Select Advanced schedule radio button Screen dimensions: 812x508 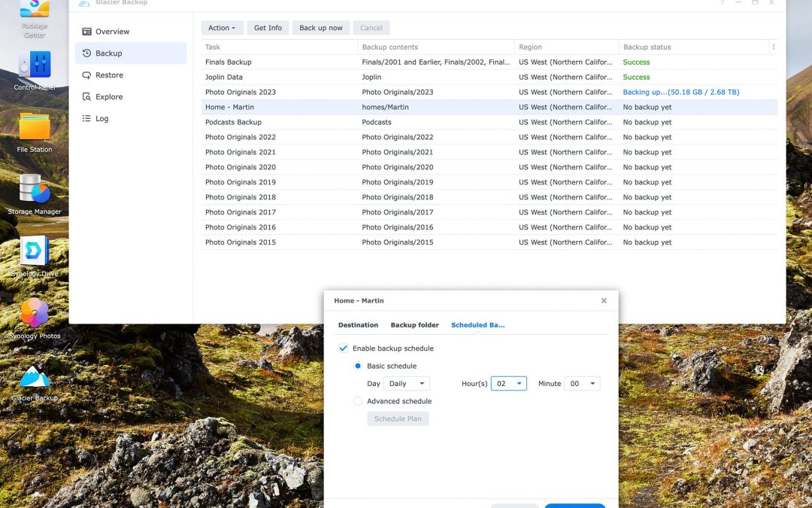[358, 401]
